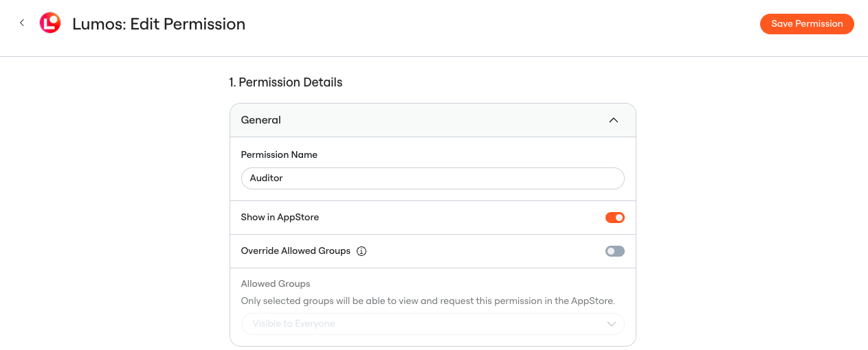Select the 1. Permission Details heading
This screenshot has height=350, width=868.
click(286, 82)
